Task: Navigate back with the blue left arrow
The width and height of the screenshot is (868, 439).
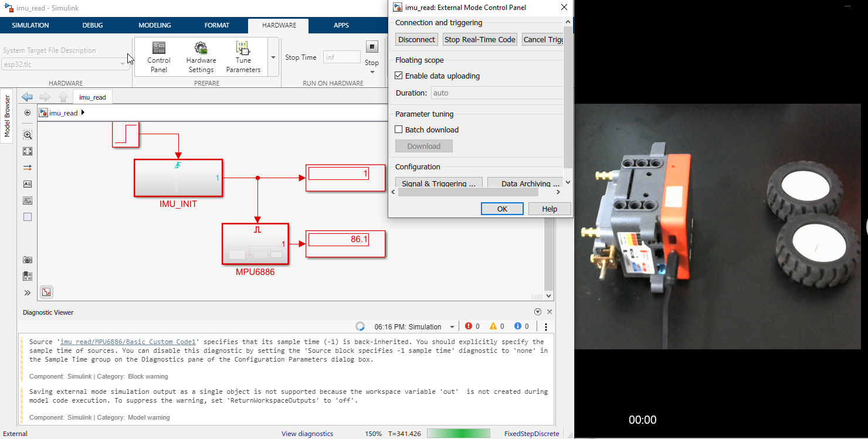Action: pos(26,97)
